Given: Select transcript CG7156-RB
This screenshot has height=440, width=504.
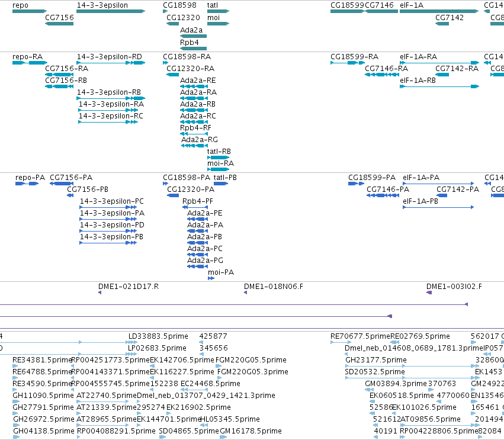Looking at the screenshot, I should click(66, 81).
